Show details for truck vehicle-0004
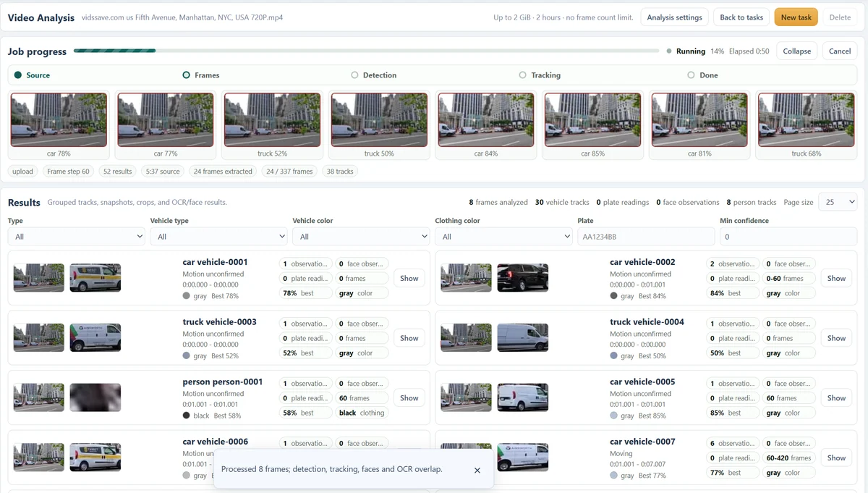 [x=836, y=338]
